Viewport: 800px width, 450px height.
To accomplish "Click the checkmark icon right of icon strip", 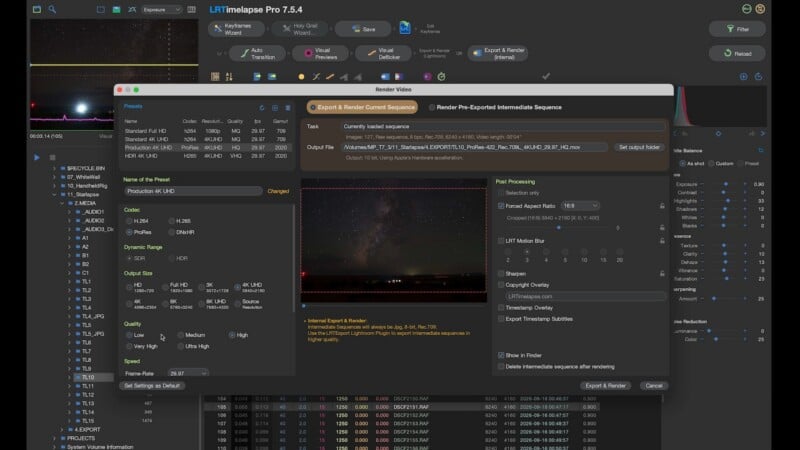I will [x=546, y=76].
